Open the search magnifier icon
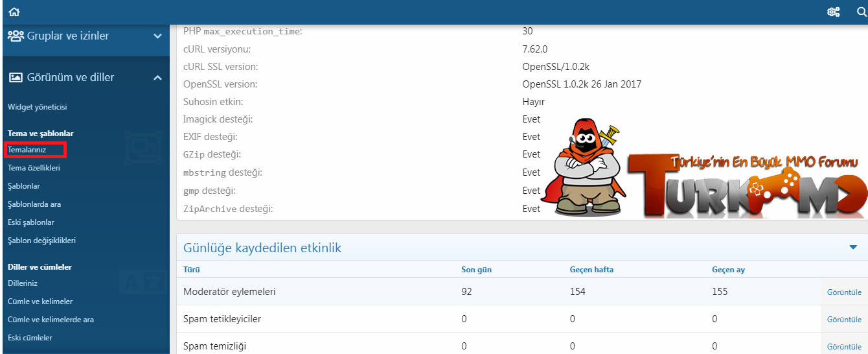Screen dimensions: 868x354 (x=861, y=12)
